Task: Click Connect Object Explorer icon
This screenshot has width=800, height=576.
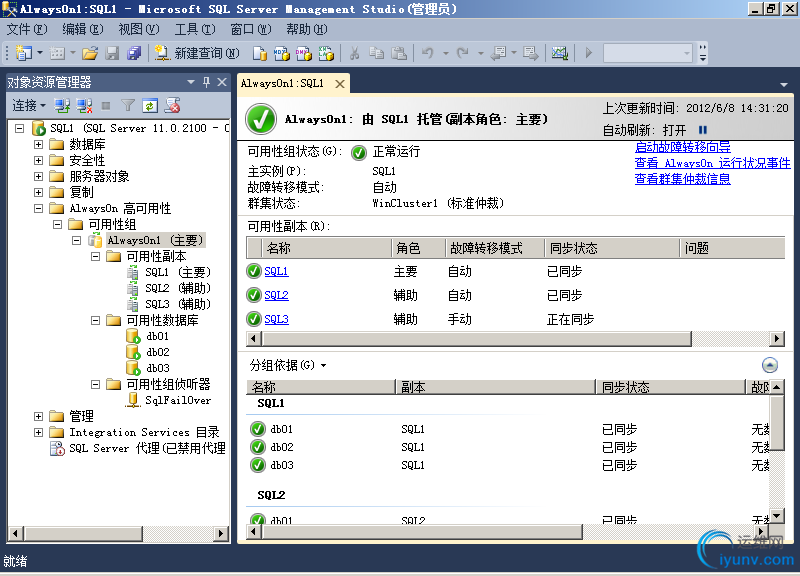Action: click(x=62, y=106)
